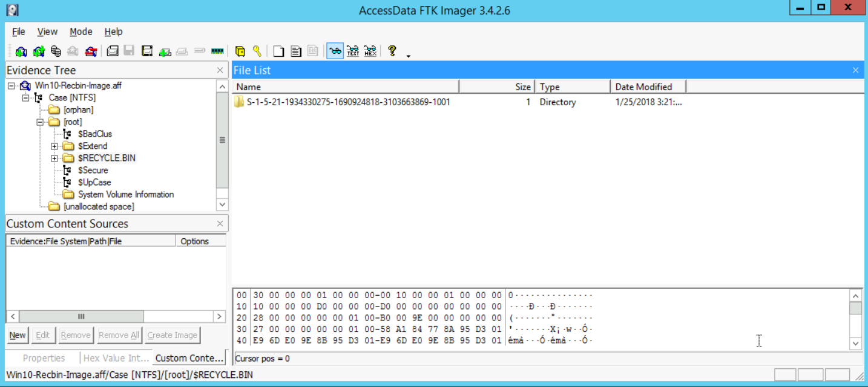Open the Mode menu
868x387 pixels.
pos(81,32)
